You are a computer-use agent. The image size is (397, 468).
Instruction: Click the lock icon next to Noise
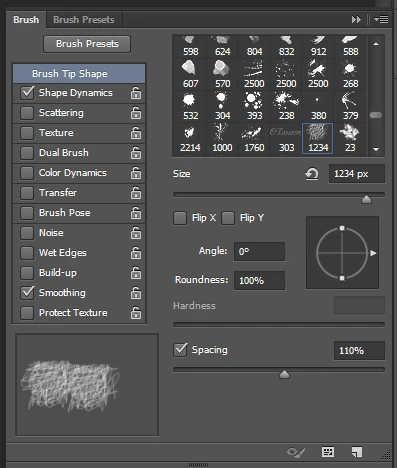click(x=136, y=233)
